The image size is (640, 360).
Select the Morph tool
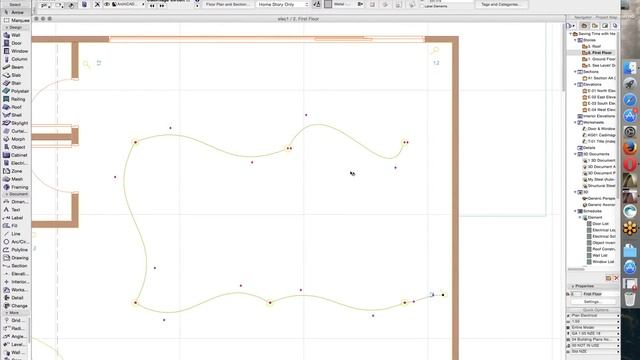pyautogui.click(x=16, y=139)
